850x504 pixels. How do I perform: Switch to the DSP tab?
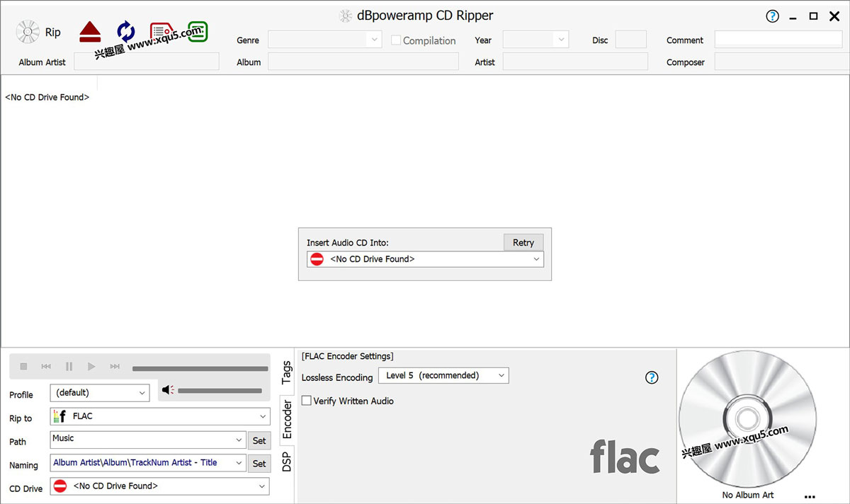286,462
